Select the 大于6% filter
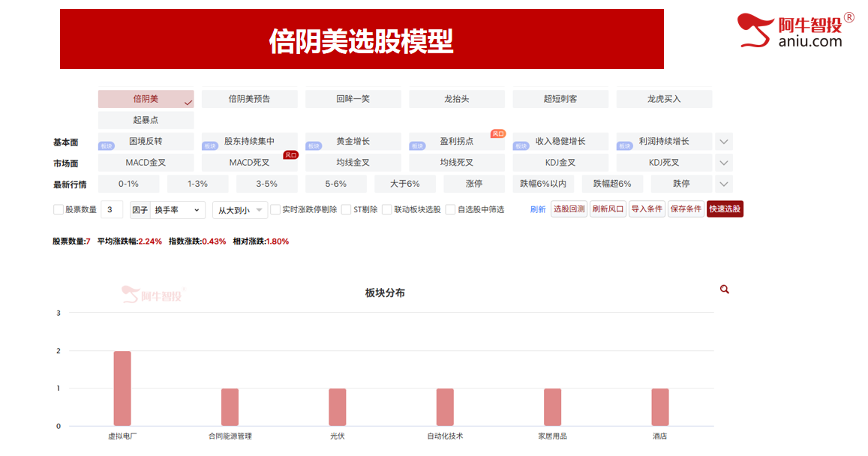 coord(404,184)
